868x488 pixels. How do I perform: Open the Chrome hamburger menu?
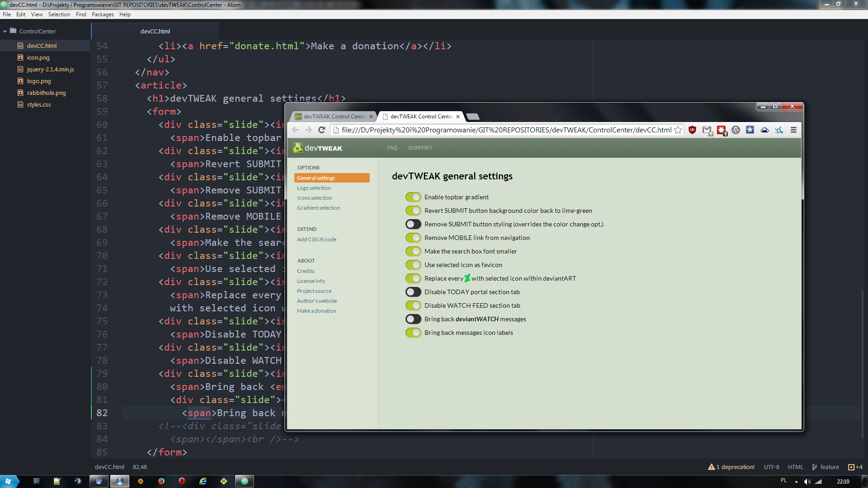(x=793, y=130)
